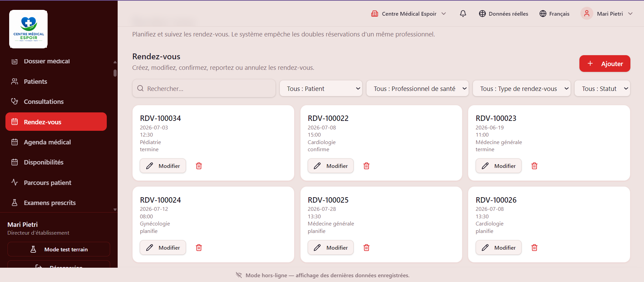Click the hospital building icon
The height and width of the screenshot is (282, 644).
pyautogui.click(x=375, y=14)
